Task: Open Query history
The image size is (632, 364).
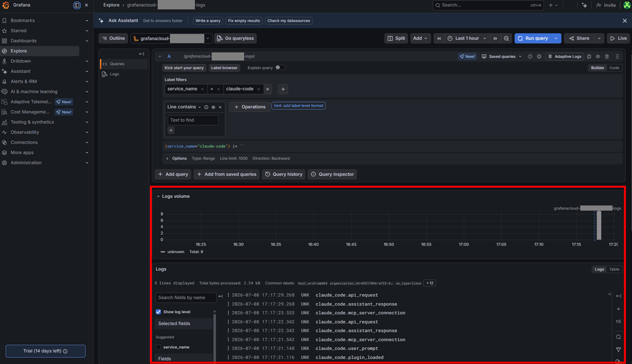Action: 283,174
